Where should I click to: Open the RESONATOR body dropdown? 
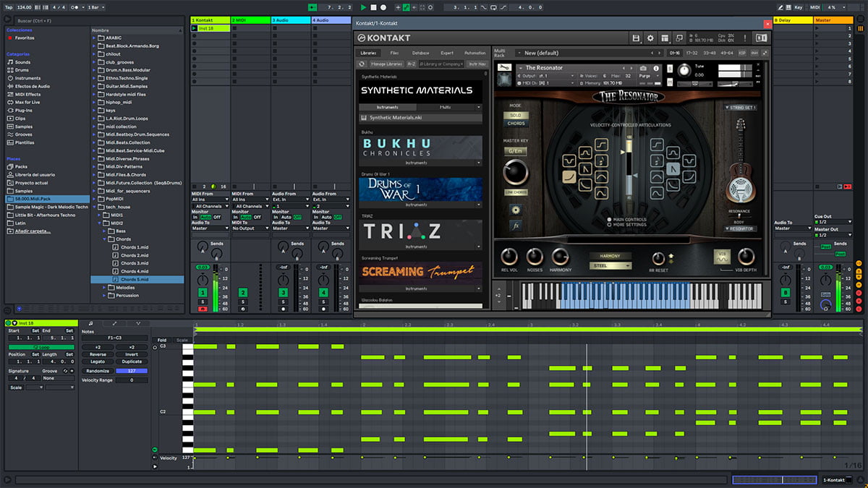(x=741, y=229)
